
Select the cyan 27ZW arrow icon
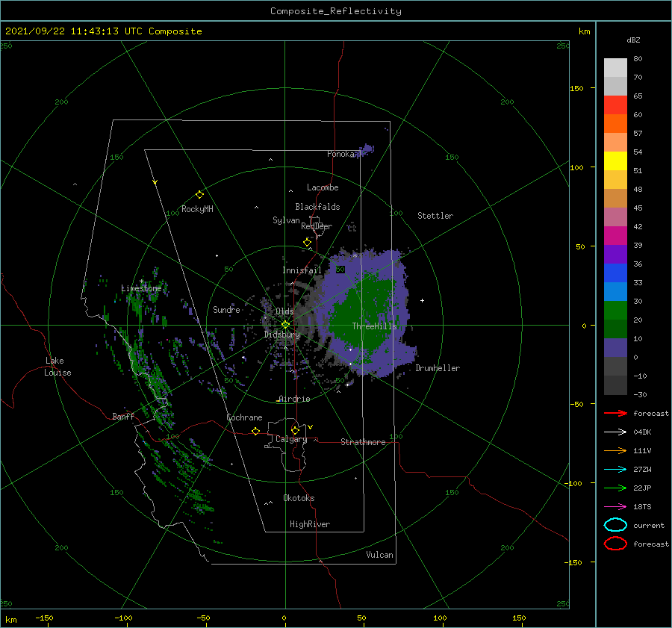coord(615,470)
